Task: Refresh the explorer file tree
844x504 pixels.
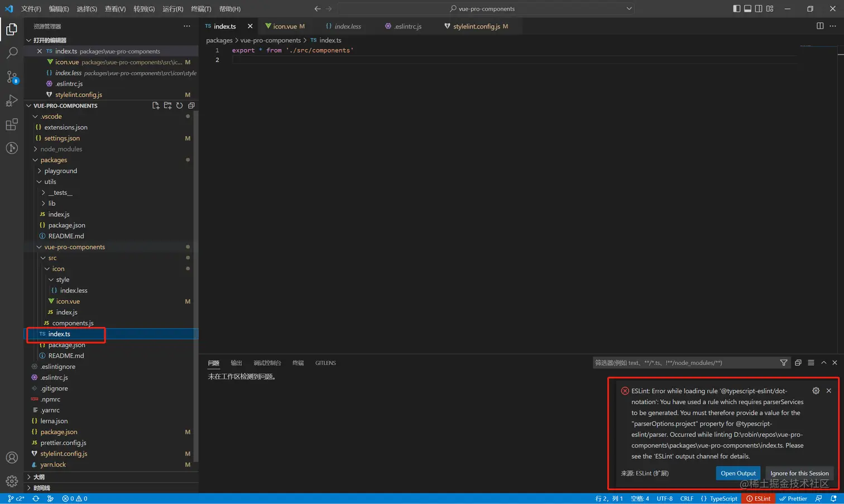Action: [x=179, y=105]
